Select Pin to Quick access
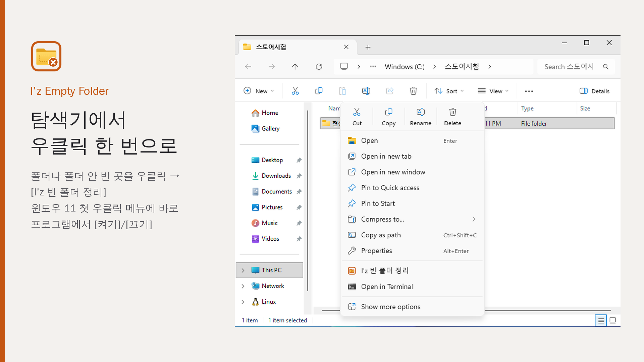Viewport: 644px width, 362px height. (412, 188)
